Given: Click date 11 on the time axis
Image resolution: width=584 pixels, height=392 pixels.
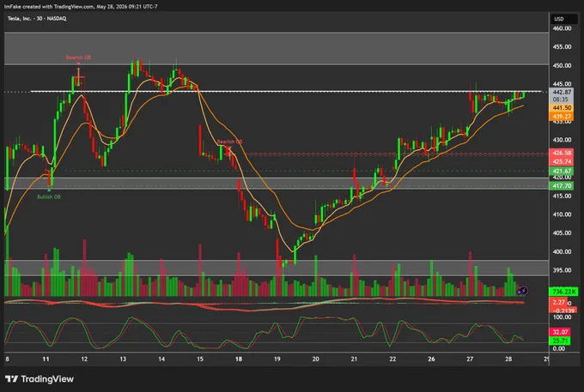Looking at the screenshot, I should pyautogui.click(x=46, y=359).
